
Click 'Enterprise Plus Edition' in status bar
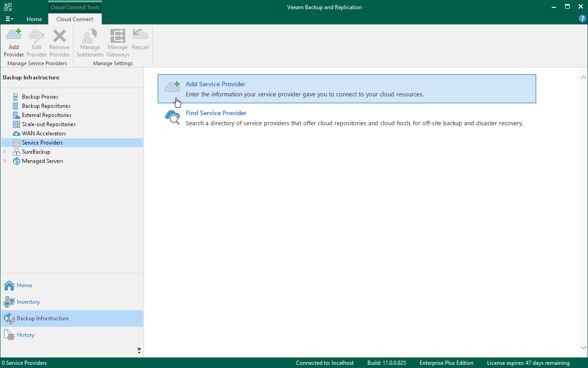(446, 363)
